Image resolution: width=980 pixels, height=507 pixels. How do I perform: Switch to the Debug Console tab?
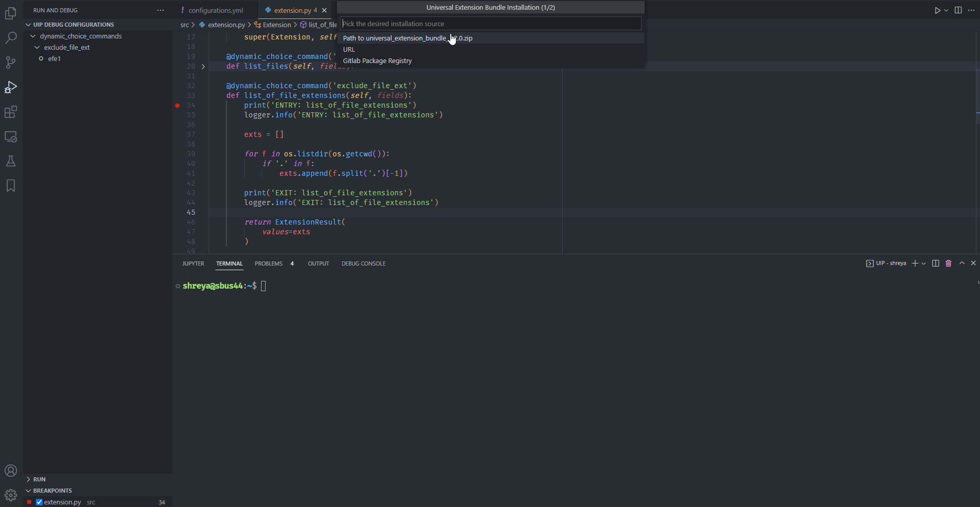363,263
